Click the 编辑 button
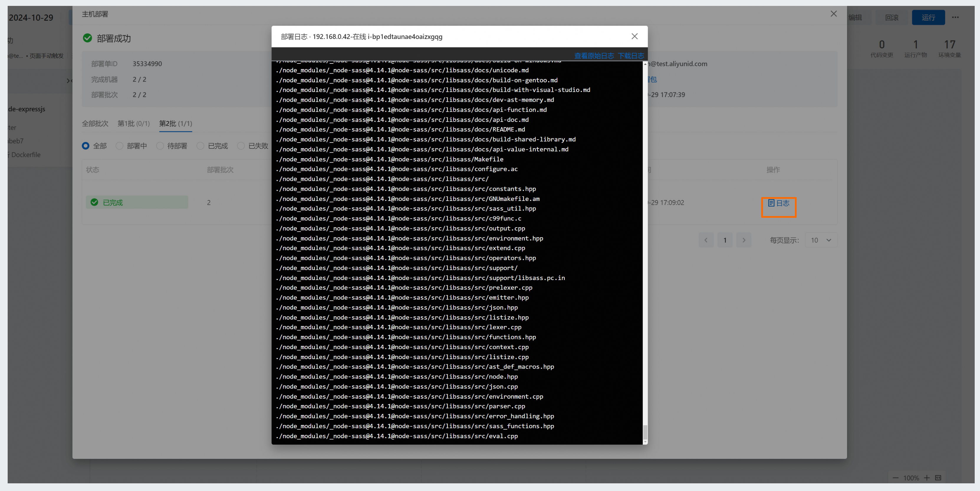The image size is (980, 491). coord(855,17)
